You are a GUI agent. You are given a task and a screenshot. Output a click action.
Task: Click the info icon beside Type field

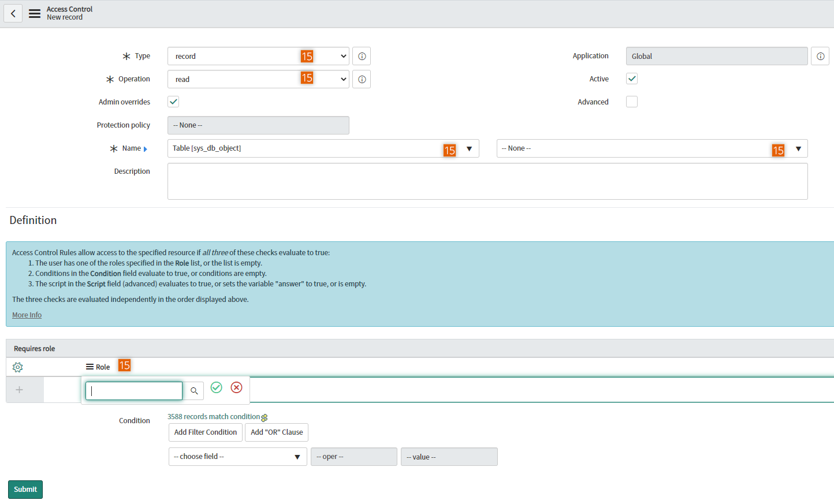click(x=362, y=56)
